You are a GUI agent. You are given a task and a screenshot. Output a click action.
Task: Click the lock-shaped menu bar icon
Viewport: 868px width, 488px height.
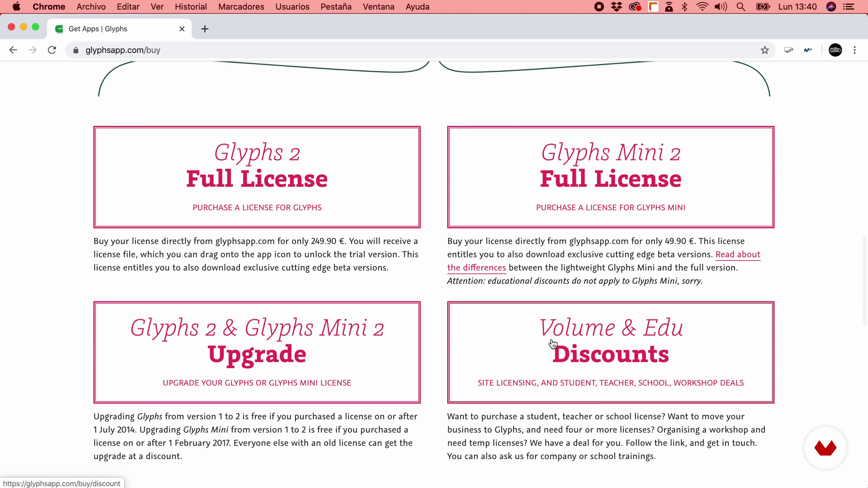(669, 7)
